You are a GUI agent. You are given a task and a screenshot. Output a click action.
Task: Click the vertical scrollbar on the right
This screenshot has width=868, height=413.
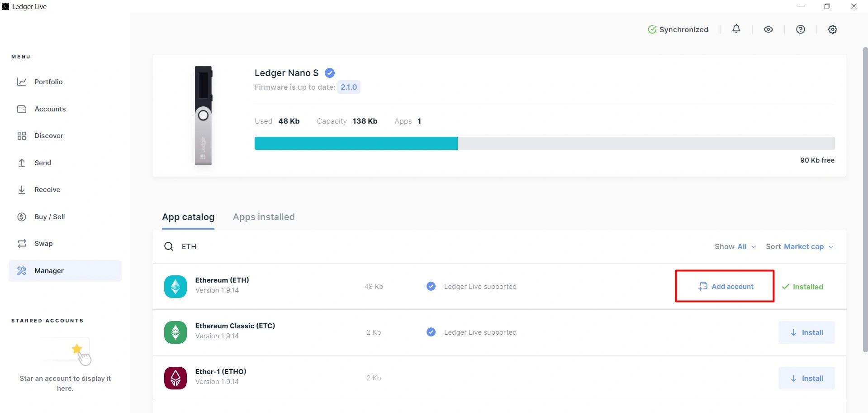coord(865,199)
